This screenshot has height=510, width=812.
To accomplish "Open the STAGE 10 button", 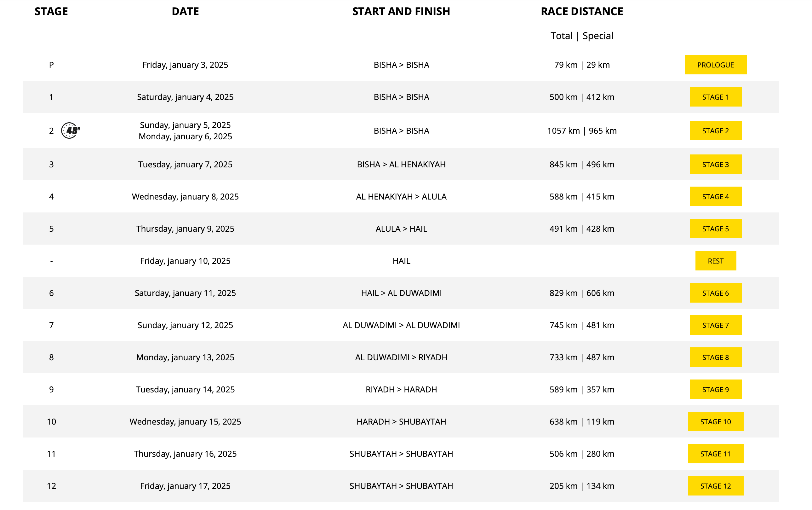I will click(x=715, y=422).
